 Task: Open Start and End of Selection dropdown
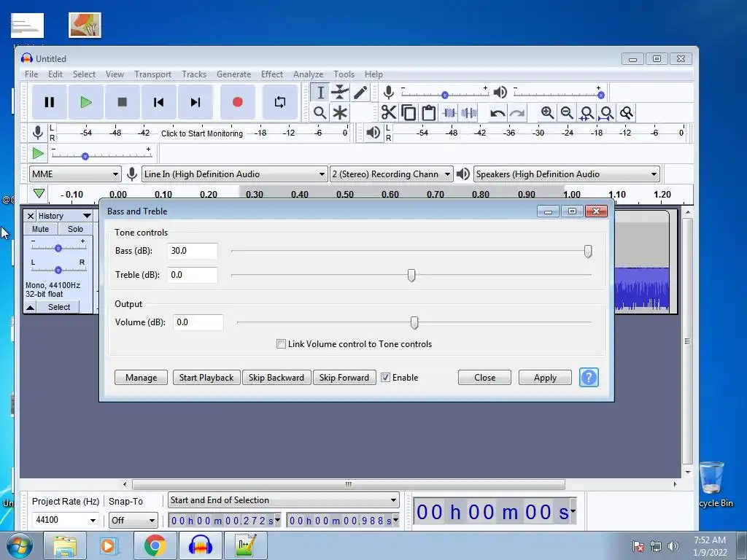click(284, 500)
